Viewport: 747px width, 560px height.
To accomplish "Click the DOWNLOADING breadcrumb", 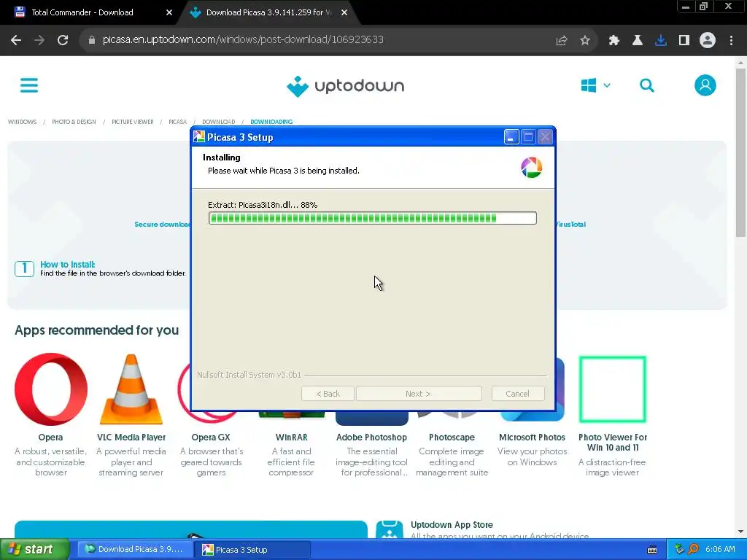I will pyautogui.click(x=271, y=122).
